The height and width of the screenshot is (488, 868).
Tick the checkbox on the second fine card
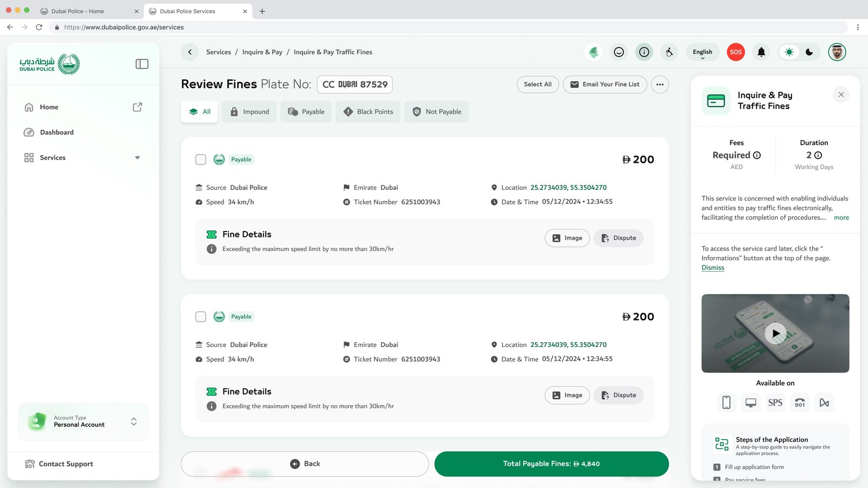[201, 317]
